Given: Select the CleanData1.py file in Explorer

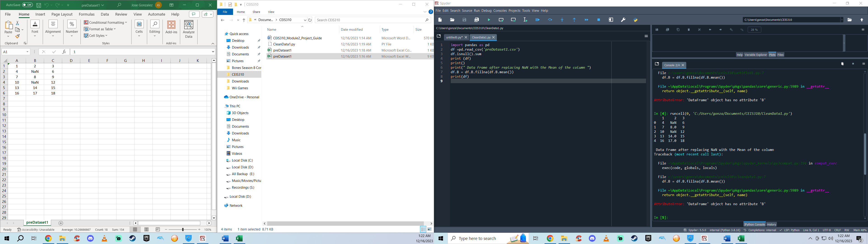Looking at the screenshot, I should click(284, 44).
